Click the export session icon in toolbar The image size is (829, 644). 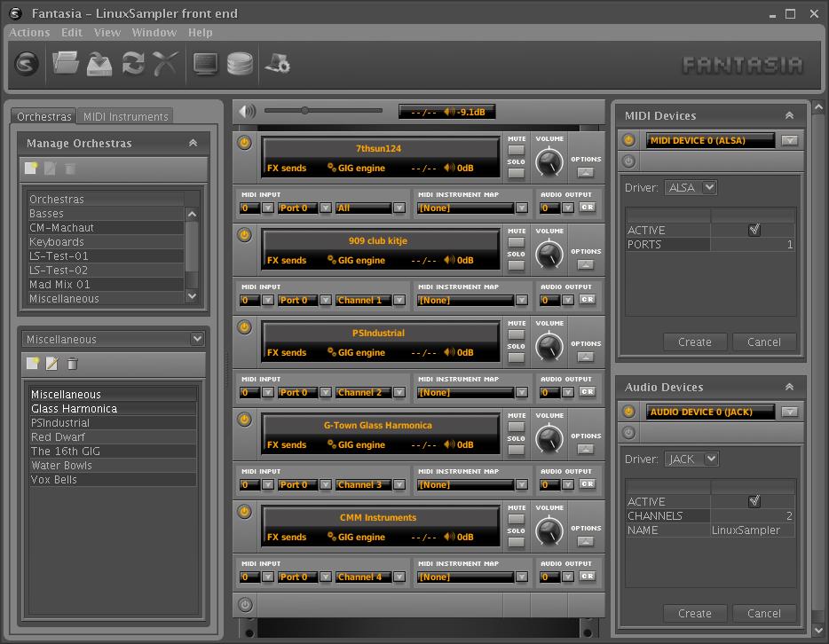pos(99,64)
